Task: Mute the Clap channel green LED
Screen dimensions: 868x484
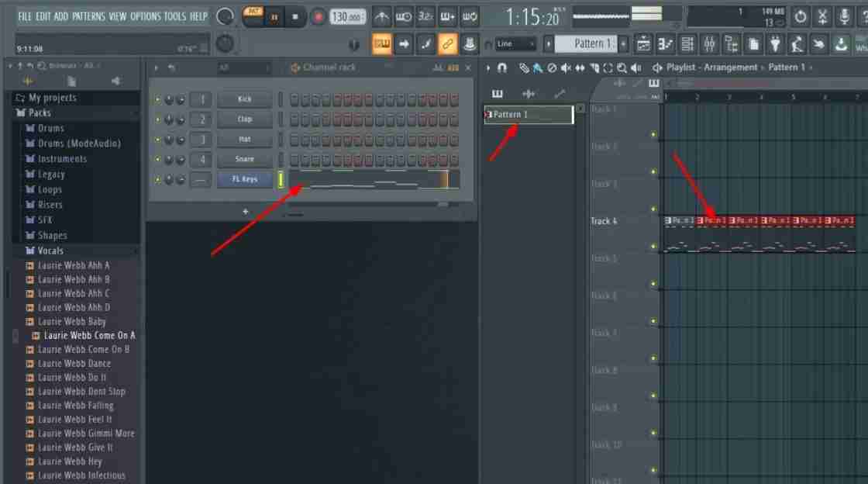Action: pyautogui.click(x=158, y=119)
